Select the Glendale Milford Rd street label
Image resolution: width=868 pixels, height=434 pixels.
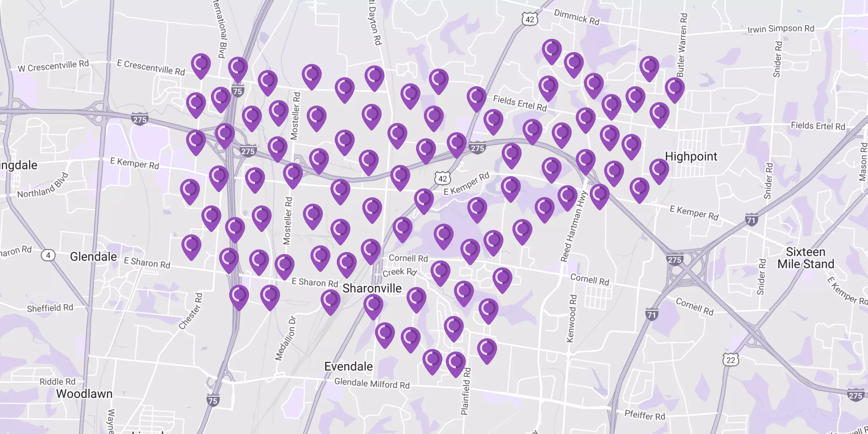pyautogui.click(x=372, y=383)
